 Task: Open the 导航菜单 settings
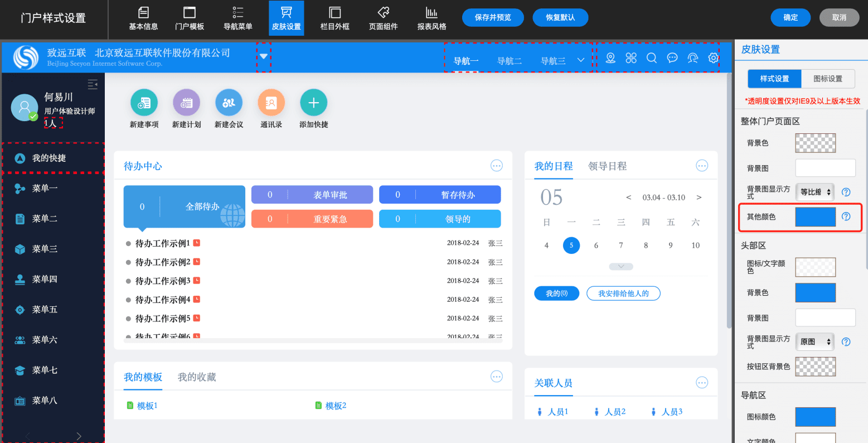(x=238, y=18)
